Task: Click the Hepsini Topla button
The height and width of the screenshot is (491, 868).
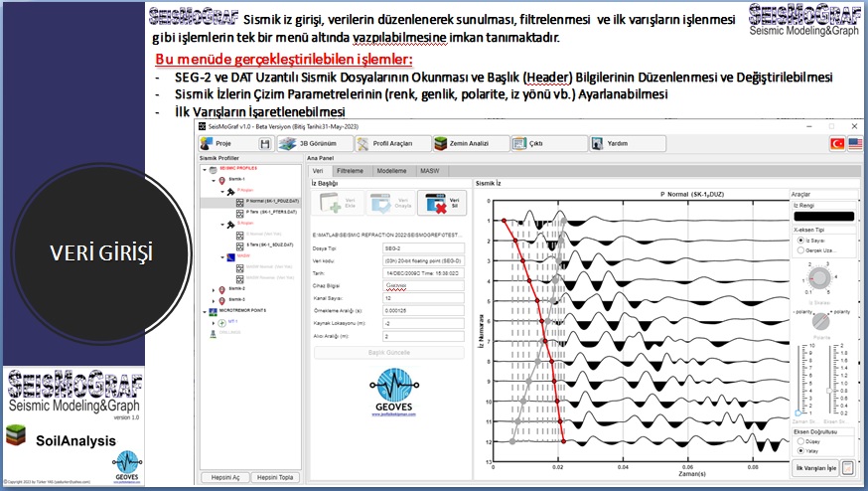Action: click(x=275, y=477)
